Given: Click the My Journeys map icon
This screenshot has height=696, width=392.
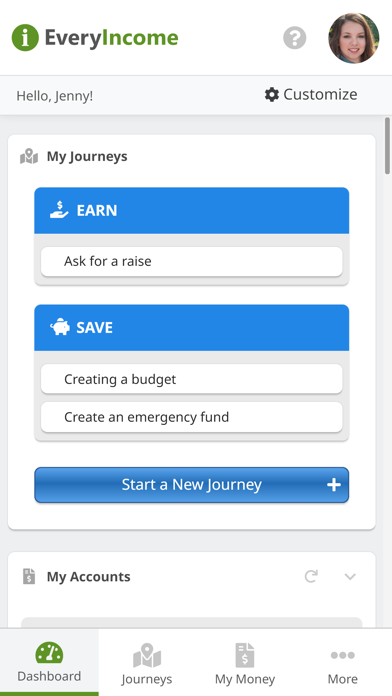Looking at the screenshot, I should (x=29, y=156).
